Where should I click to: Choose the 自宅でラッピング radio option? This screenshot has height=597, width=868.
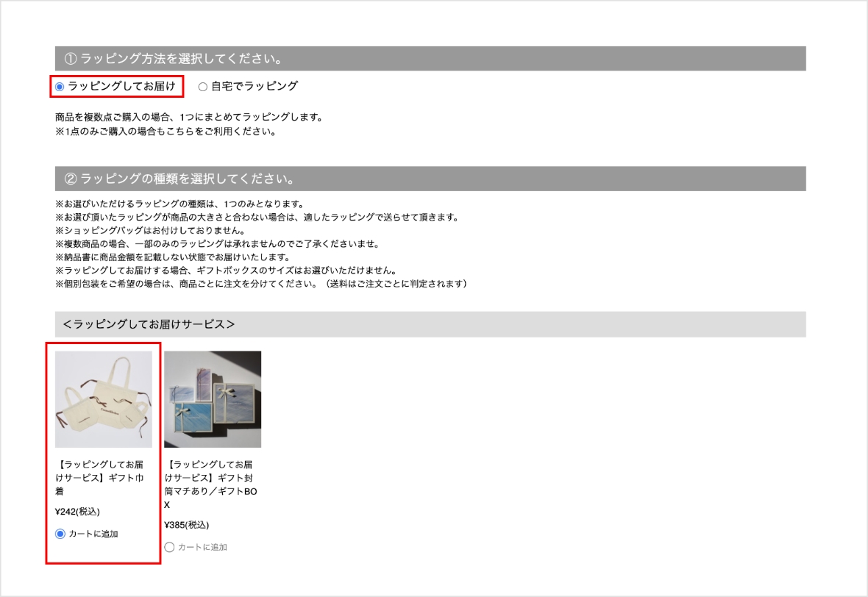coord(203,87)
